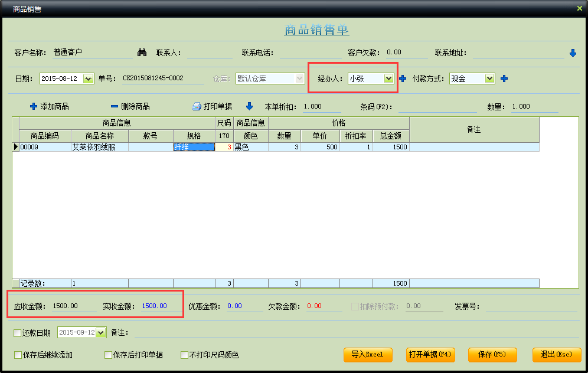This screenshot has height=373, width=588.
Task: Open the 仓库 默认仓库 dropdown
Action: point(299,78)
